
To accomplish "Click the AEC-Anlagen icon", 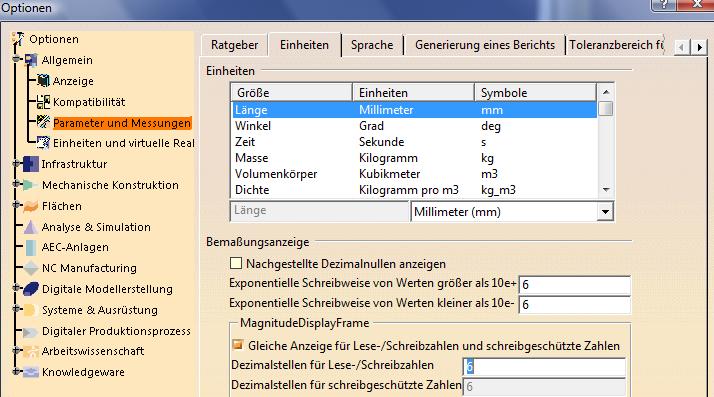I will coord(31,247).
